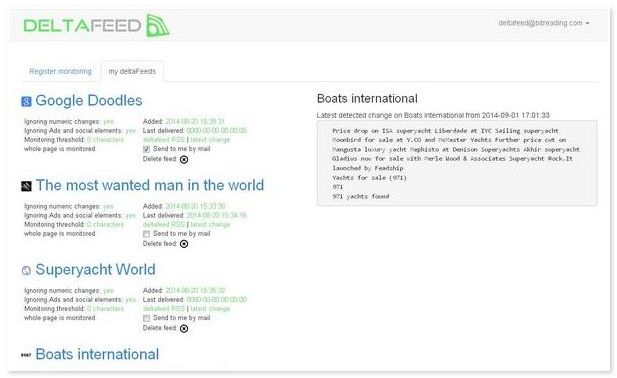Click the Google Doodles favicon icon

[x=26, y=102]
